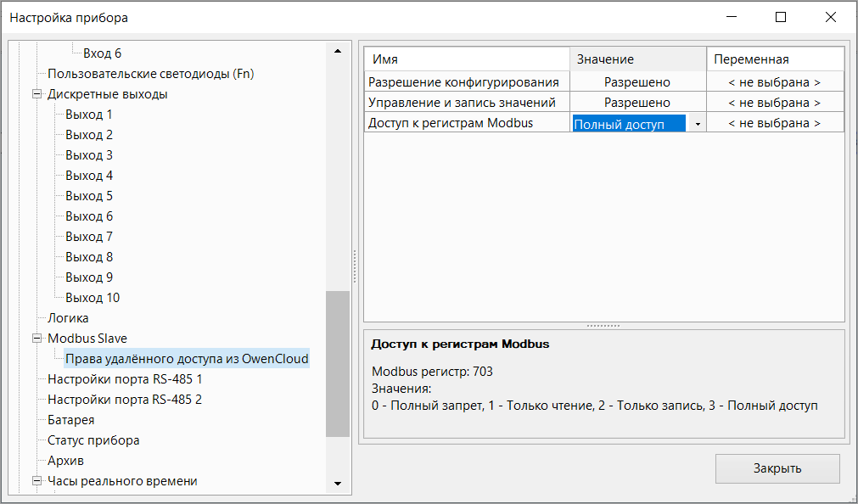Choose variable for Доступ к регистрам Modbus
Image resolution: width=858 pixels, height=504 pixels.
(775, 123)
